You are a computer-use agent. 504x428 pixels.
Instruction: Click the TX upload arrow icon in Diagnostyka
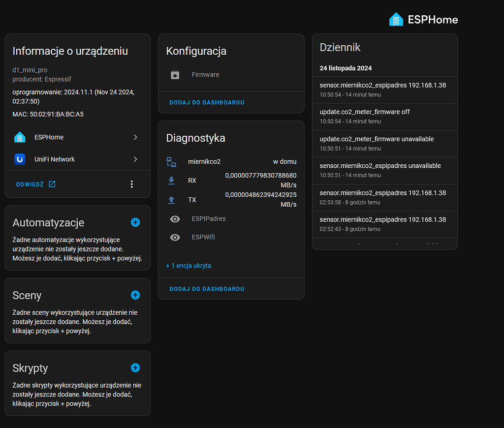pos(171,200)
